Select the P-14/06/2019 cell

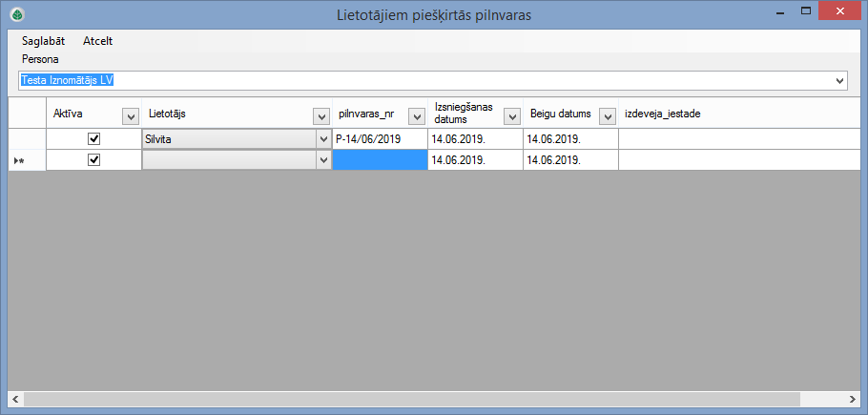tap(380, 139)
